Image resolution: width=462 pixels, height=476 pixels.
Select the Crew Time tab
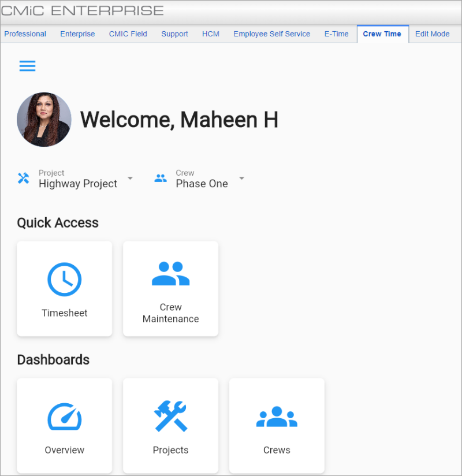click(382, 34)
